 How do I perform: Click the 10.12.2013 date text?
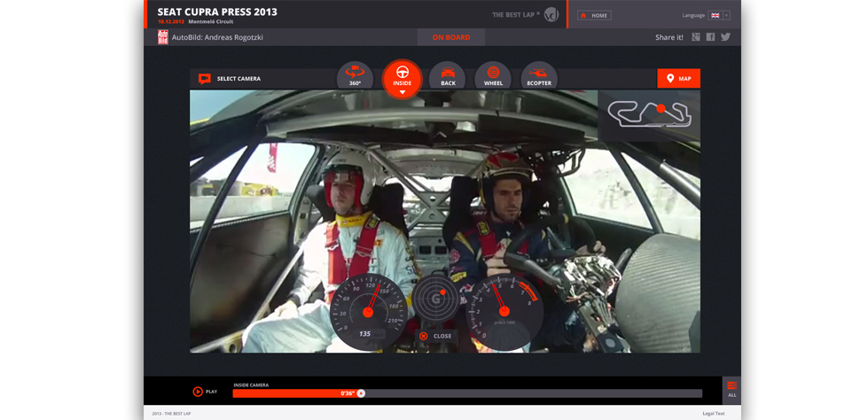(x=171, y=21)
